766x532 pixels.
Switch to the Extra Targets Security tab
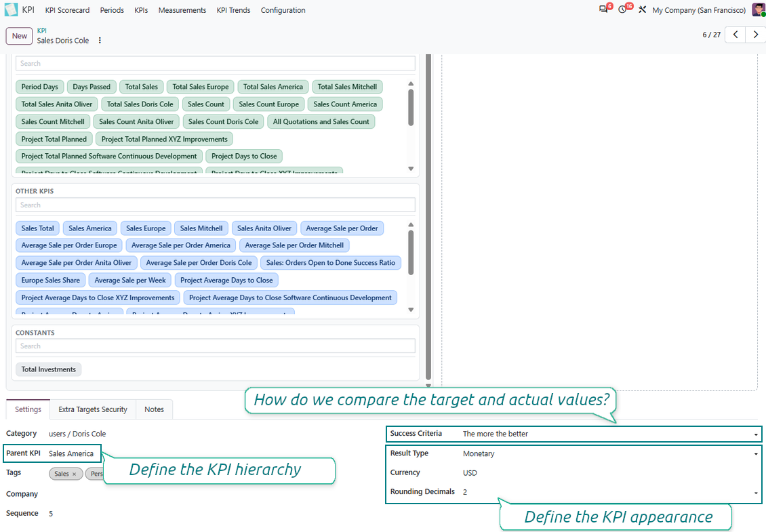click(93, 409)
